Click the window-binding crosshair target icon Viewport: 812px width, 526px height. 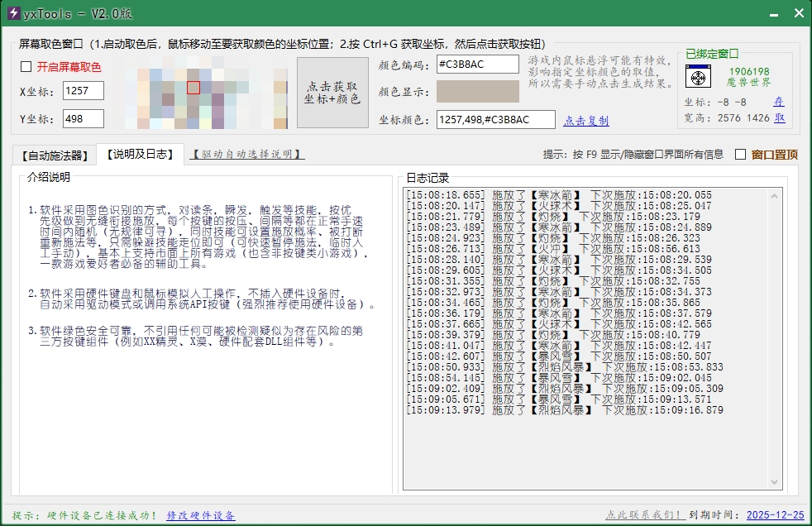pyautogui.click(x=699, y=78)
